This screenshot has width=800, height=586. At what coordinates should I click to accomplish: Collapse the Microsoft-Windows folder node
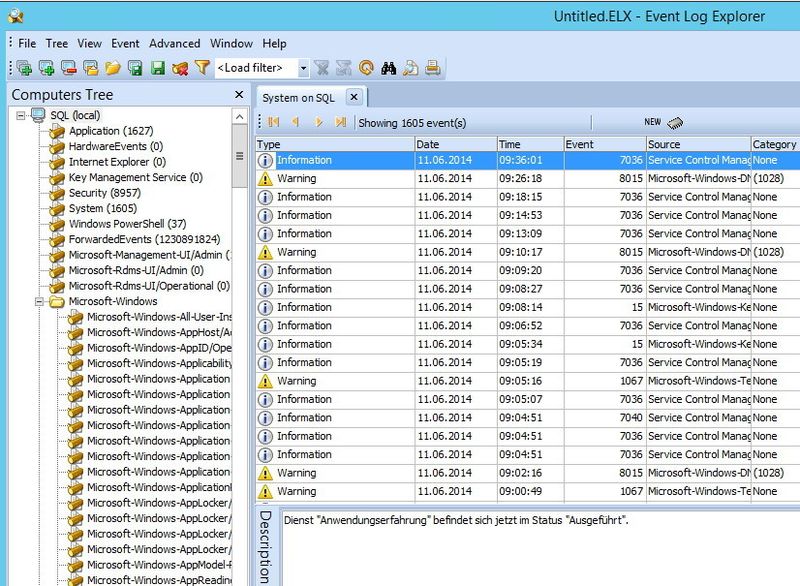click(x=39, y=301)
